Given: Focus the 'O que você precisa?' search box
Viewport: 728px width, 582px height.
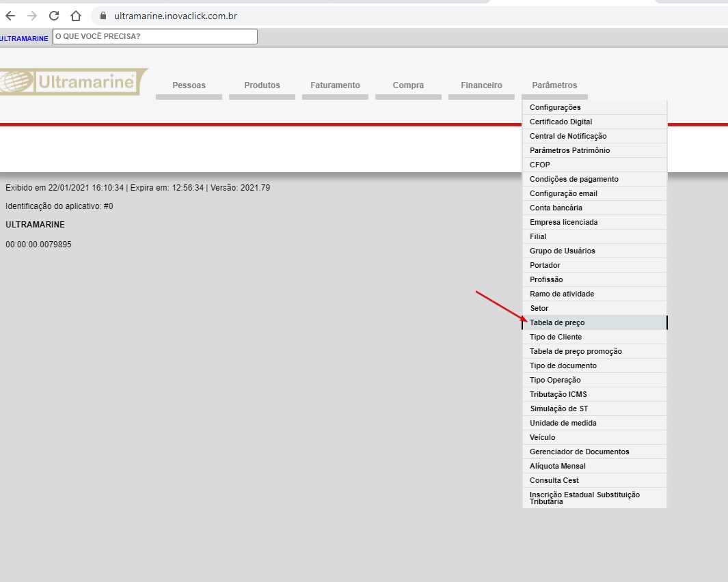Looking at the screenshot, I should click(x=155, y=37).
